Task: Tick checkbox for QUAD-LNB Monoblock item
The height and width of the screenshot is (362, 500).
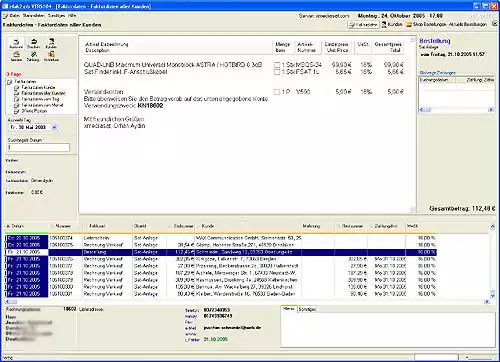Action: (x=277, y=65)
